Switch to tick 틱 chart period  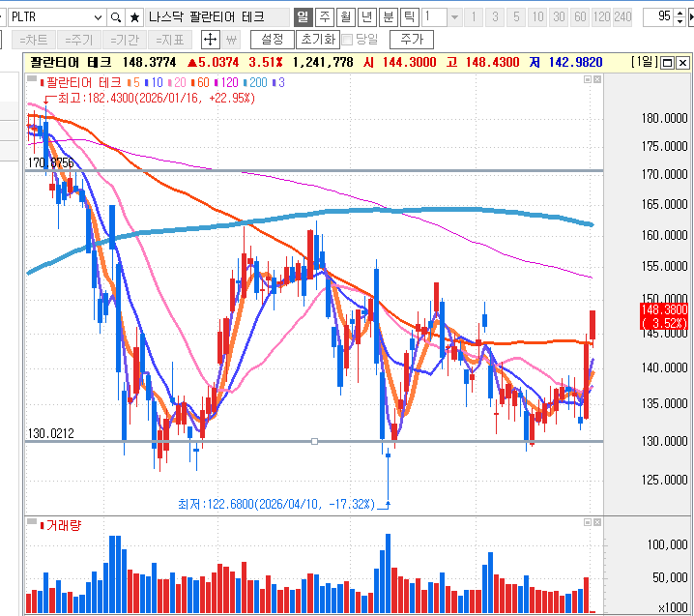[x=410, y=17]
